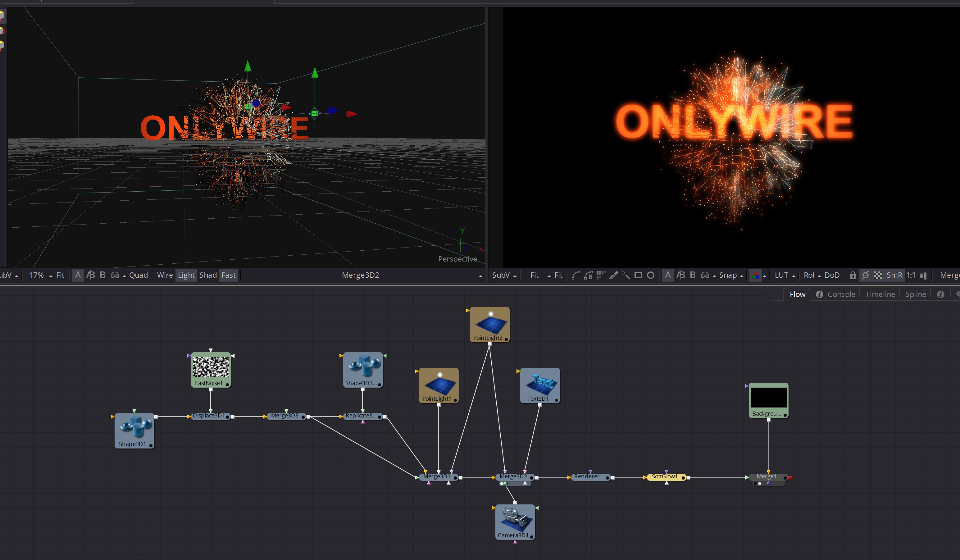Switch to the Spline tab
Image resolution: width=960 pixels, height=560 pixels.
coord(915,294)
